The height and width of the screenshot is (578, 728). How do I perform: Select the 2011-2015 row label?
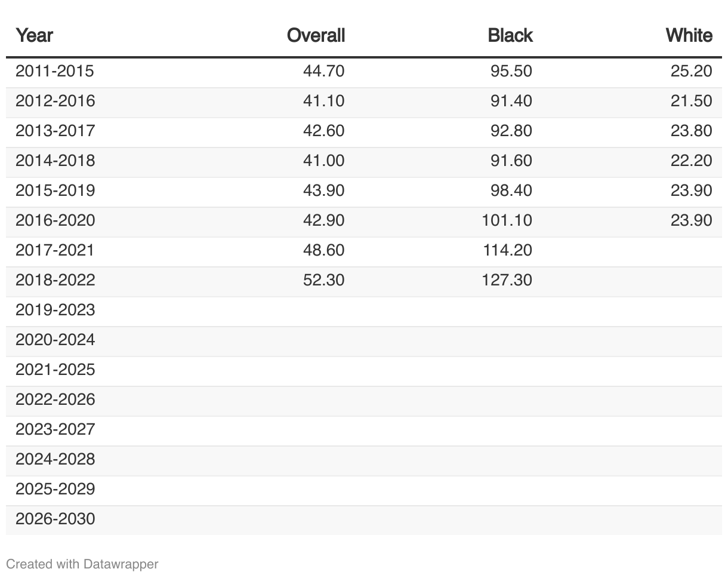pyautogui.click(x=55, y=72)
